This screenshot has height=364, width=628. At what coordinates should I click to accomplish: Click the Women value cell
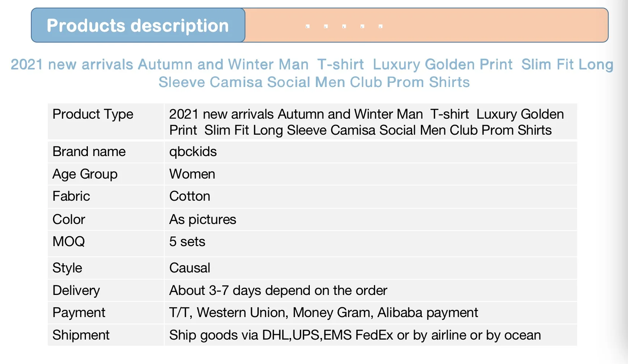click(x=192, y=174)
